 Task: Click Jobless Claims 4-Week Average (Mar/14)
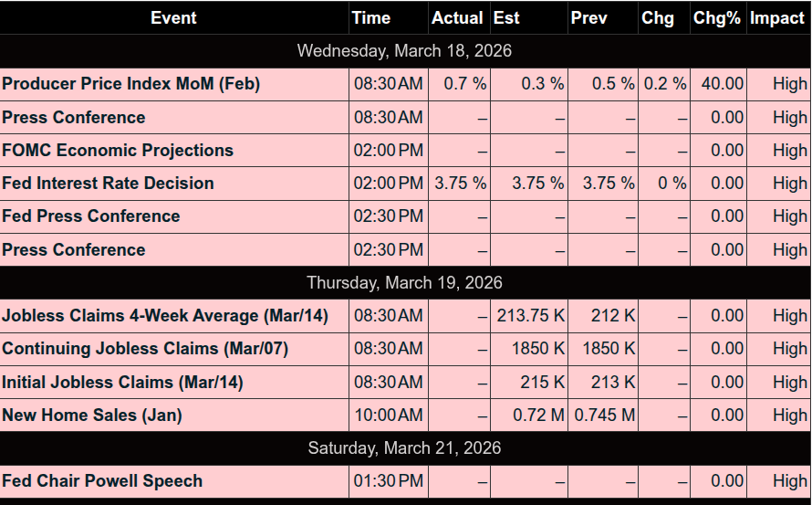point(165,316)
